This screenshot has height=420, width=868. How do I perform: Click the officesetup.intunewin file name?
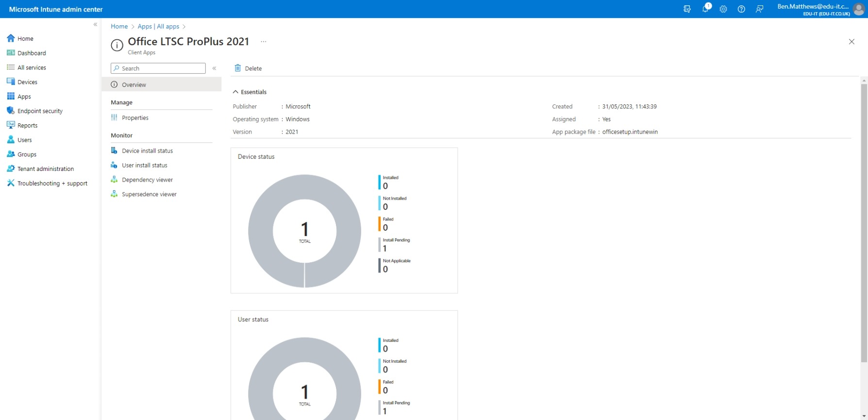[x=630, y=132]
